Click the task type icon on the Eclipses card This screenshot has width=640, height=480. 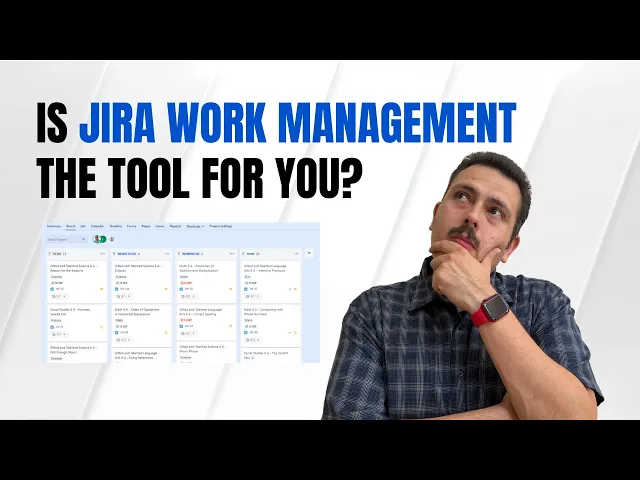click(116, 289)
